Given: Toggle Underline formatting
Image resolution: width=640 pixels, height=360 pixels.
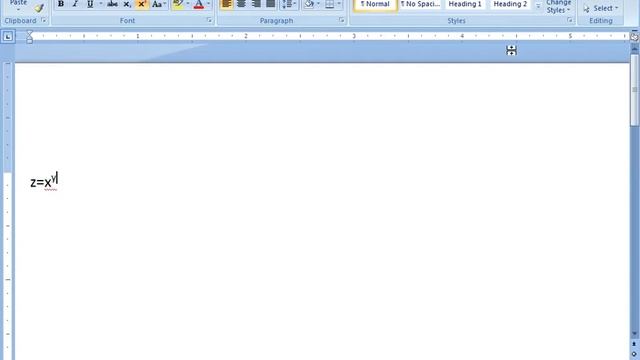Looking at the screenshot, I should (x=90, y=4).
